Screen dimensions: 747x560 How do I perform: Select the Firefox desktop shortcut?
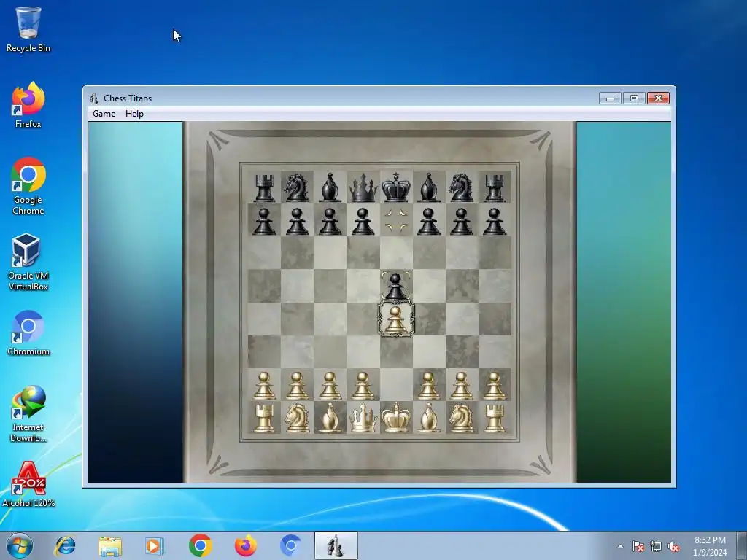tap(28, 105)
